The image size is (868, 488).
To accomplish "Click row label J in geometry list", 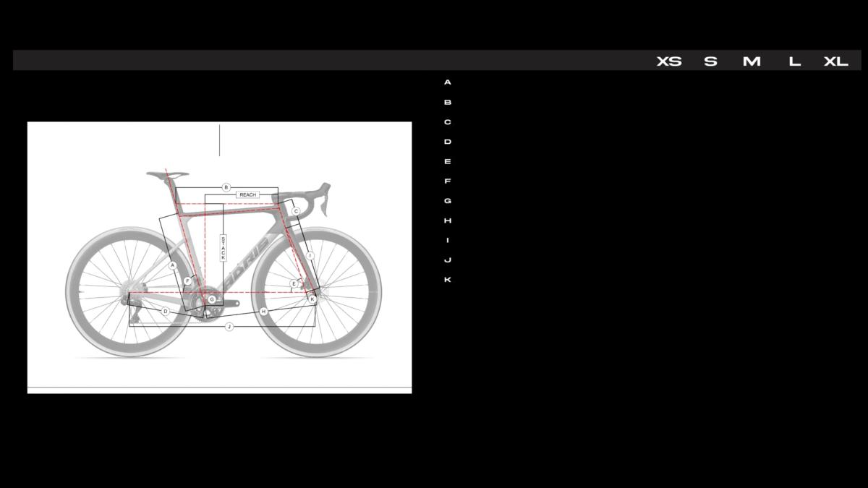I will point(448,260).
